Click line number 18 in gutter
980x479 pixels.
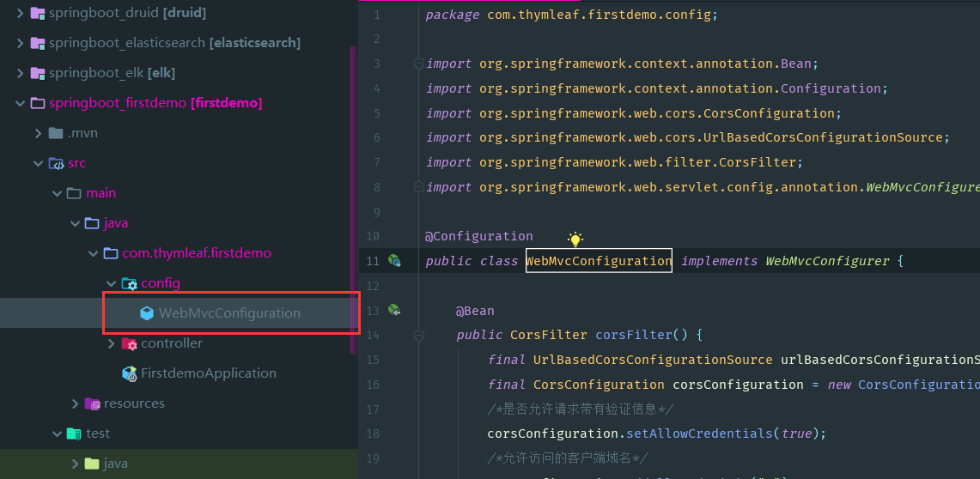click(373, 434)
